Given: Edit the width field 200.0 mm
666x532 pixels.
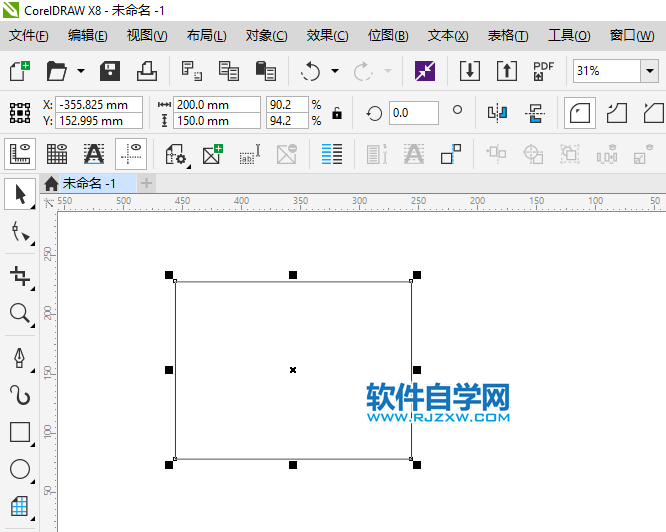Looking at the screenshot, I should (217, 105).
